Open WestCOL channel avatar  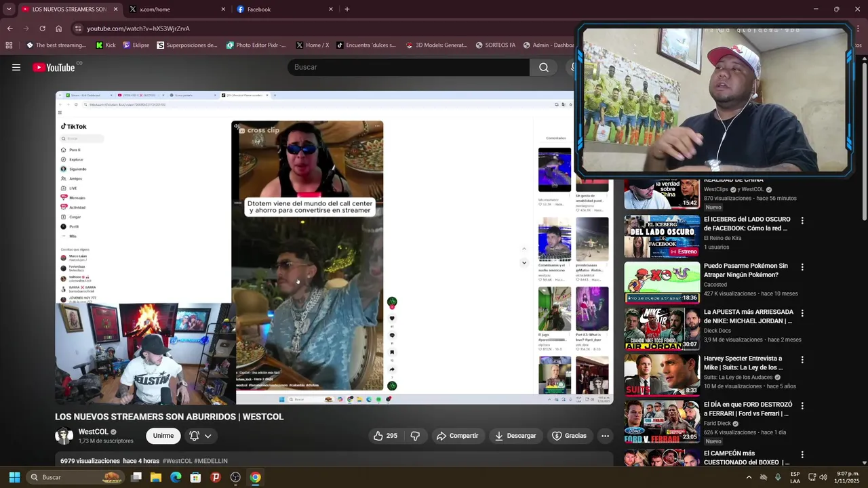pos(64,436)
